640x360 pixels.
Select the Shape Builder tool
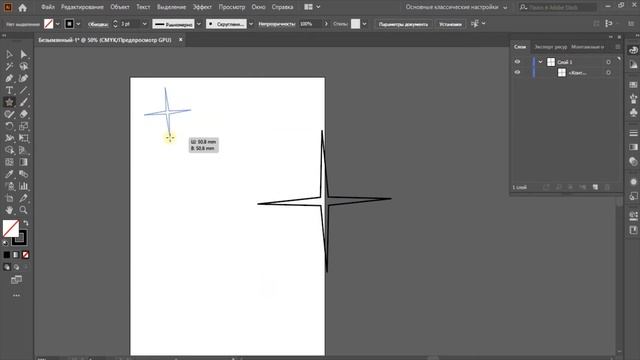pyautogui.click(x=9, y=150)
